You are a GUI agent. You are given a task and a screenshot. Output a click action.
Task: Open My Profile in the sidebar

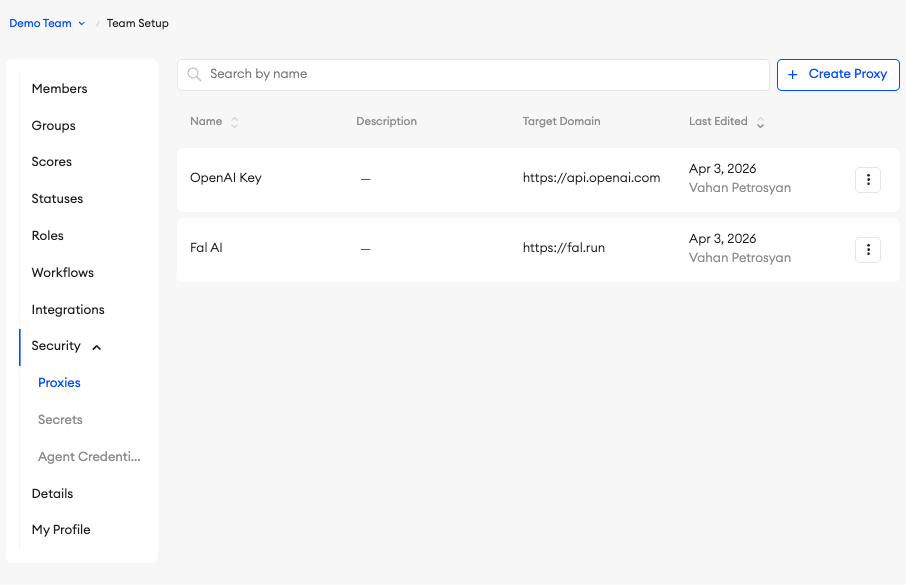click(61, 530)
